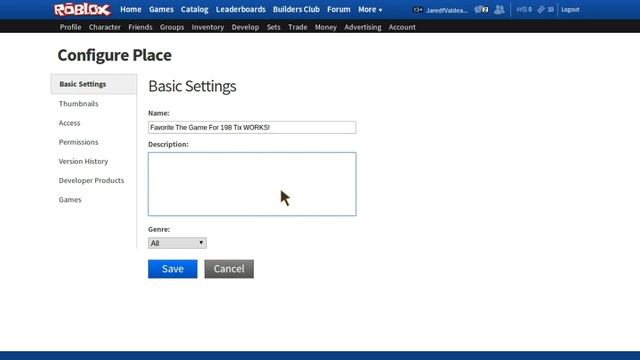Open Groups in the sub navigation
The height and width of the screenshot is (360, 640).
[x=172, y=27]
